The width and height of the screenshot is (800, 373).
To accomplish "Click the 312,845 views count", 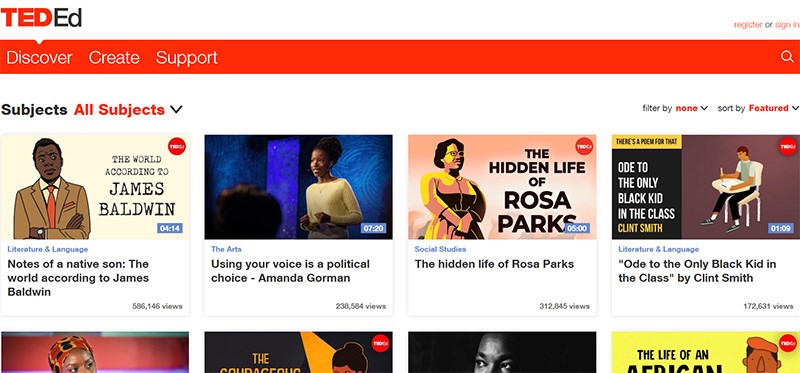I will tap(564, 306).
